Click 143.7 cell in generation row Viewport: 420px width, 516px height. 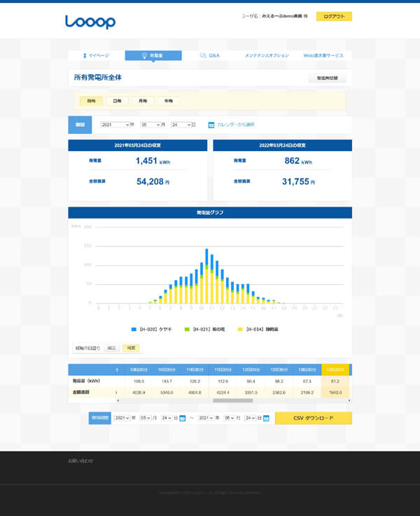tap(167, 382)
